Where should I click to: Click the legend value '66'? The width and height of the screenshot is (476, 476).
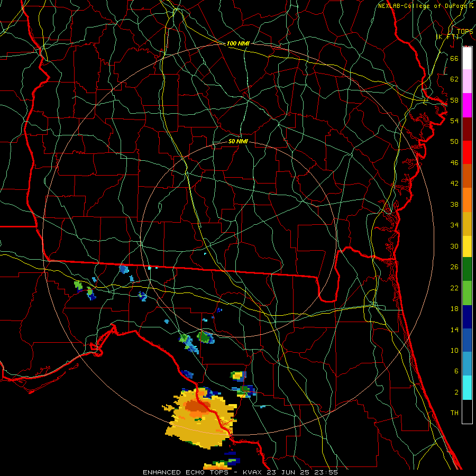point(454,58)
